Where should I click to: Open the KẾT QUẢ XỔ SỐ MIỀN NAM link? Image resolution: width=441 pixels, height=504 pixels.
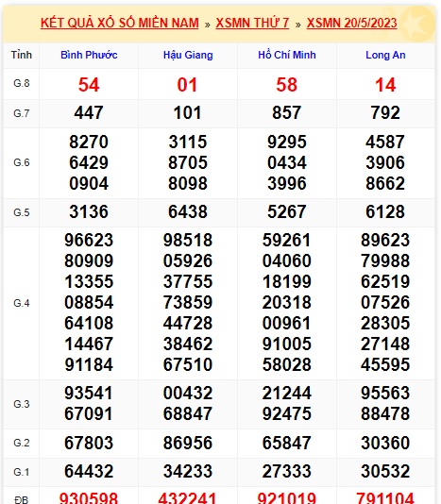120,24
